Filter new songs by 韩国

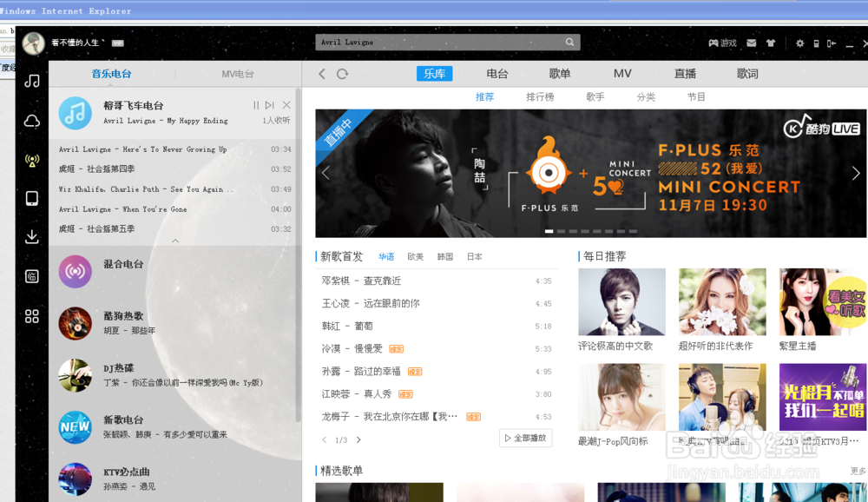coord(445,256)
